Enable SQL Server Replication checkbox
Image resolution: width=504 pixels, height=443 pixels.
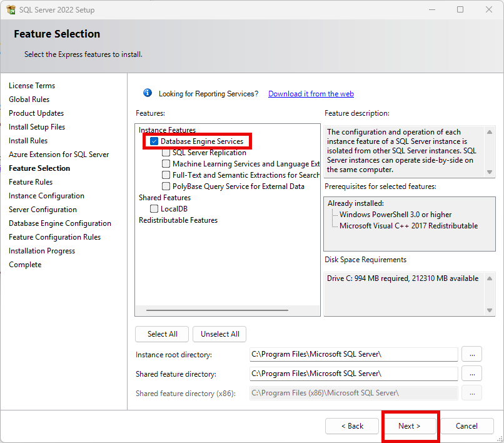coord(166,153)
